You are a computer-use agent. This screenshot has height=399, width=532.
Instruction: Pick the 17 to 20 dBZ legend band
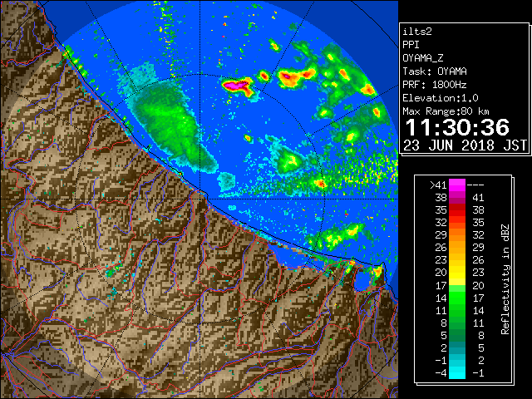click(x=457, y=285)
